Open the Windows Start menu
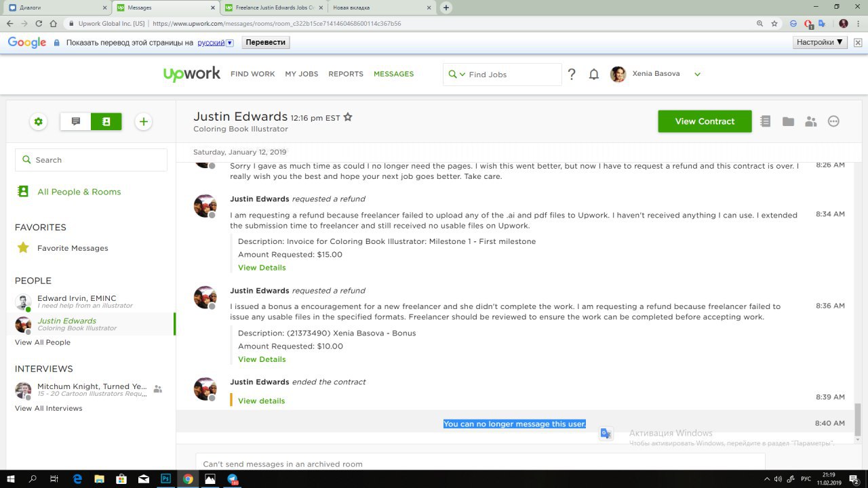This screenshot has height=488, width=868. (x=11, y=479)
